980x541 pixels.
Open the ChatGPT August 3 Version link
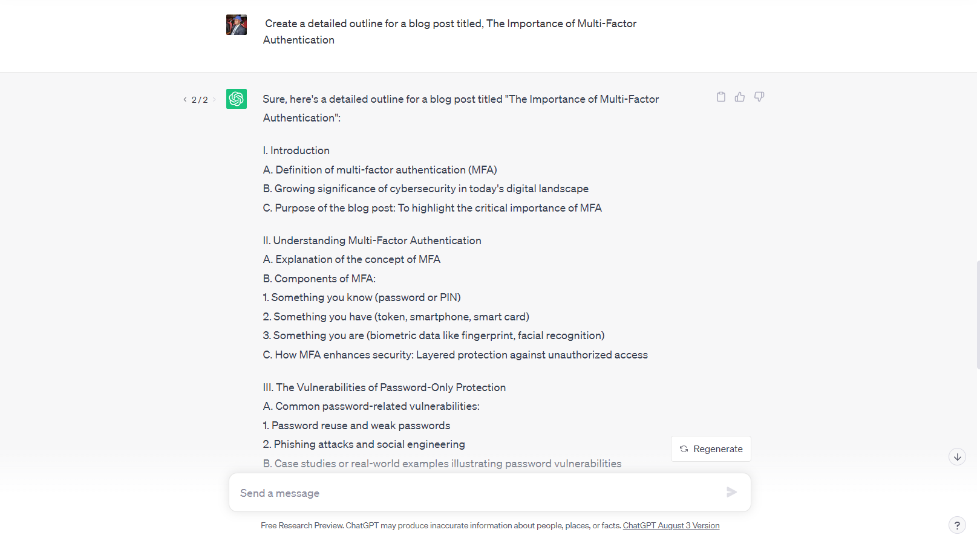[x=671, y=525]
